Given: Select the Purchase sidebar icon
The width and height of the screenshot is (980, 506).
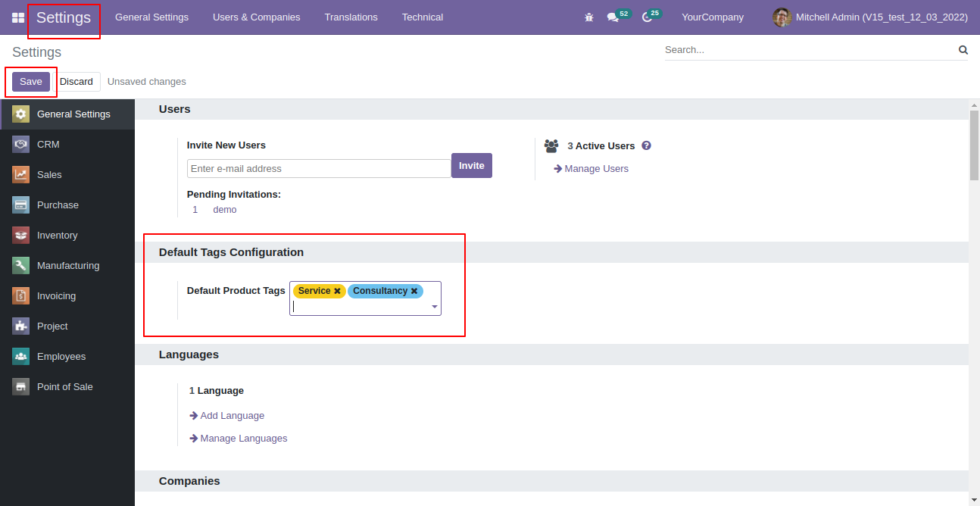Looking at the screenshot, I should point(21,205).
